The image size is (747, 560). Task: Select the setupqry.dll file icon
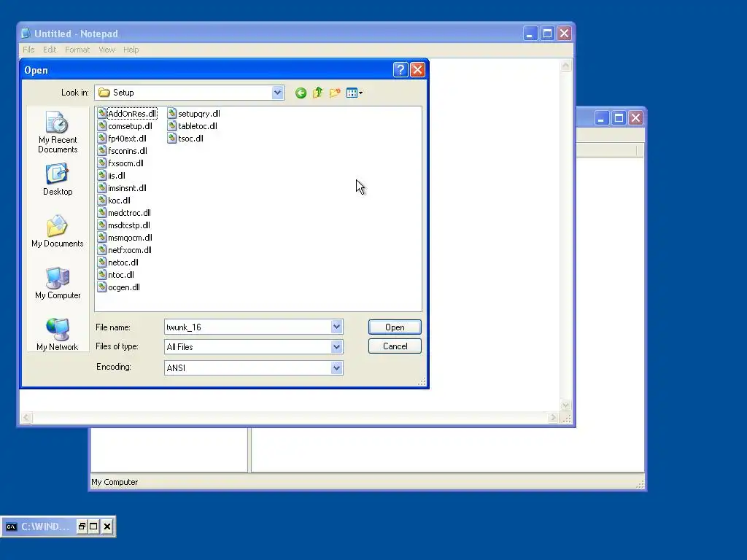click(x=171, y=113)
